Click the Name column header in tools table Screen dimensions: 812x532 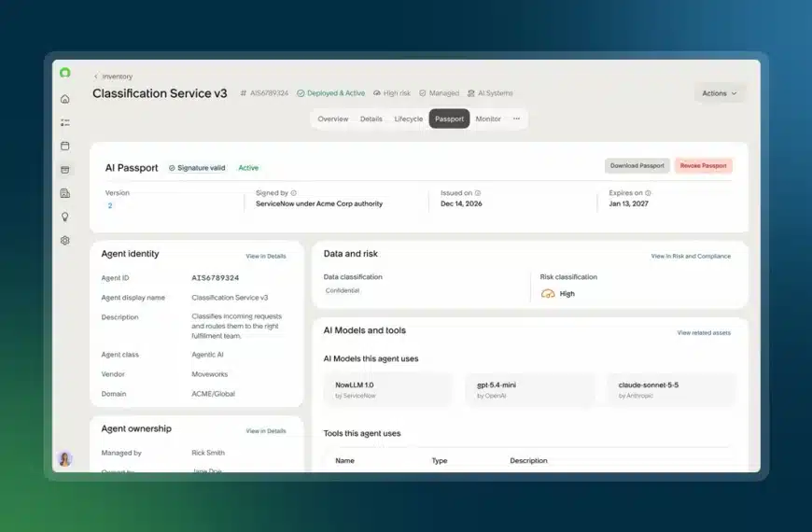(345, 460)
